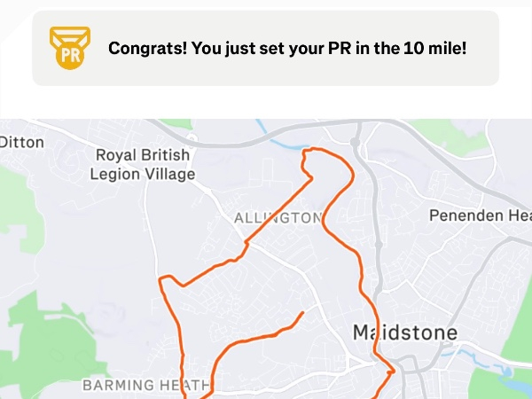Tap the loose end of the orange route

coord(303,313)
